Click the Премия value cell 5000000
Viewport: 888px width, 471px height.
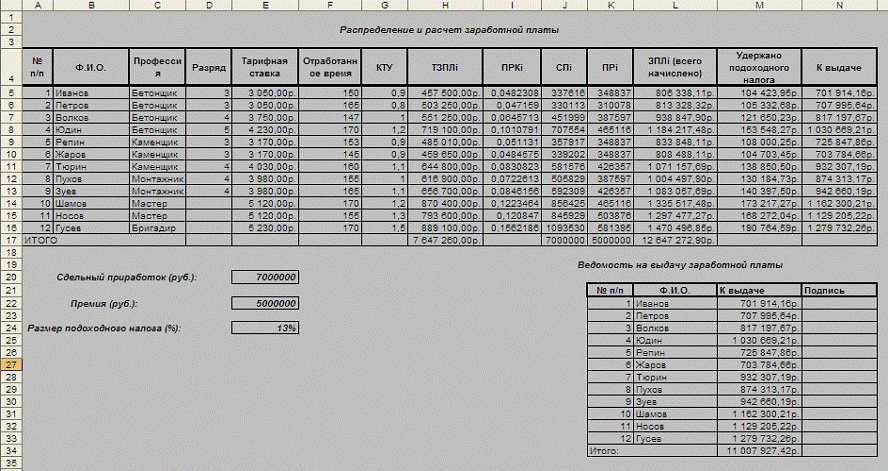tap(264, 303)
